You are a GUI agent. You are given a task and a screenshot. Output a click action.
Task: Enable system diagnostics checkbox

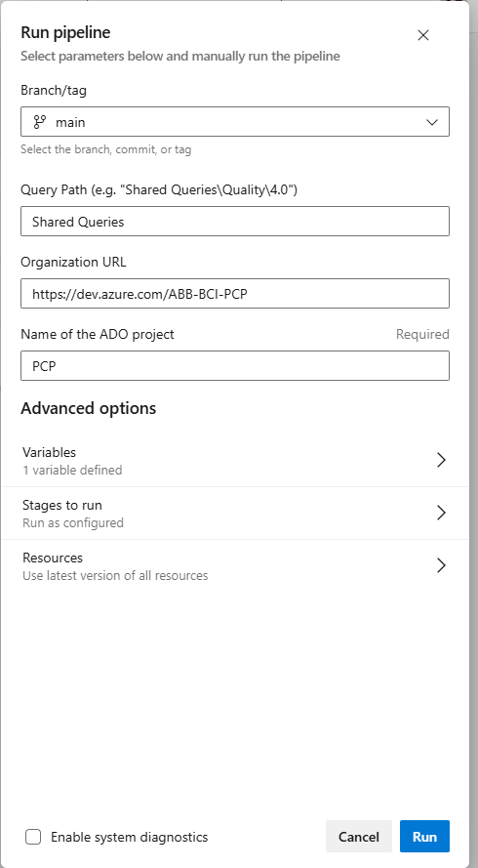33,837
